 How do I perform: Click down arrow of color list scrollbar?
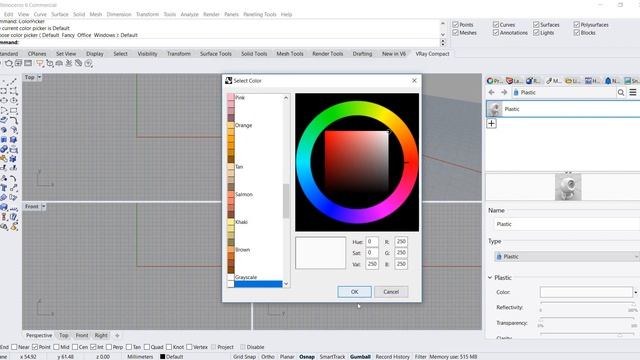tap(286, 284)
